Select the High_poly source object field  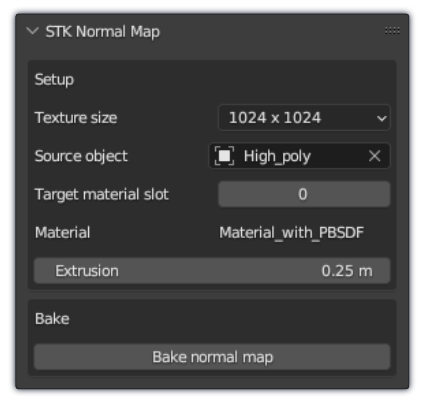pos(299,156)
